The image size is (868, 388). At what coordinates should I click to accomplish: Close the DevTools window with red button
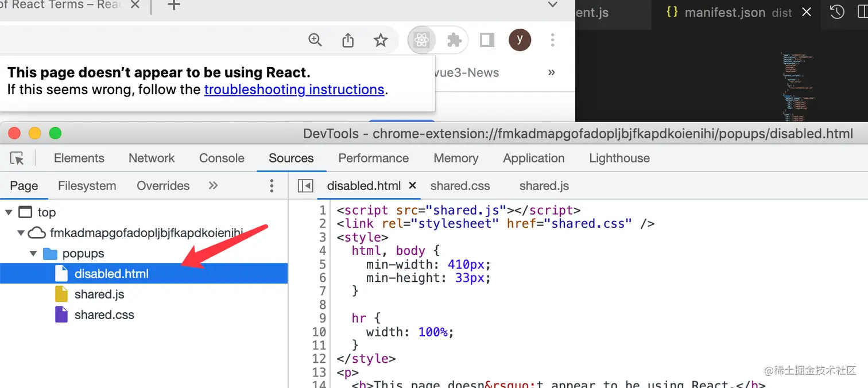click(x=14, y=133)
